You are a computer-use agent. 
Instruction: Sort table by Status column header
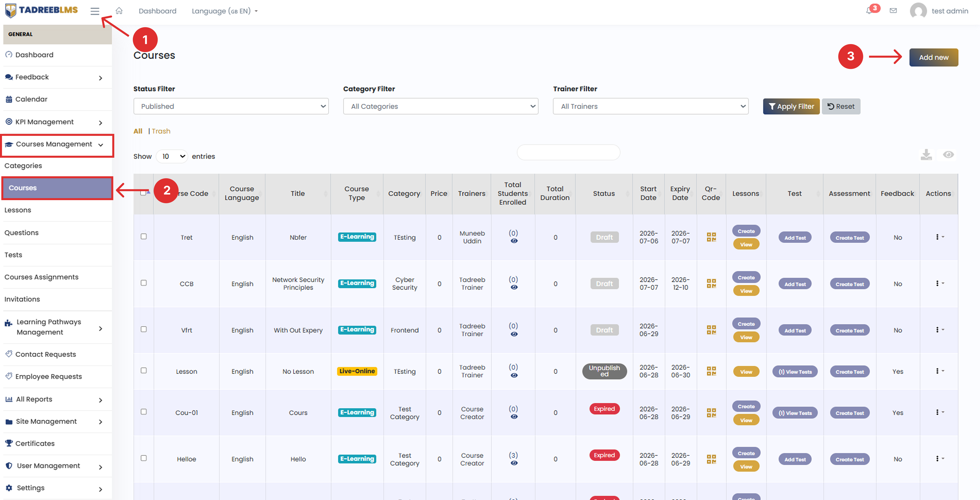coord(604,194)
